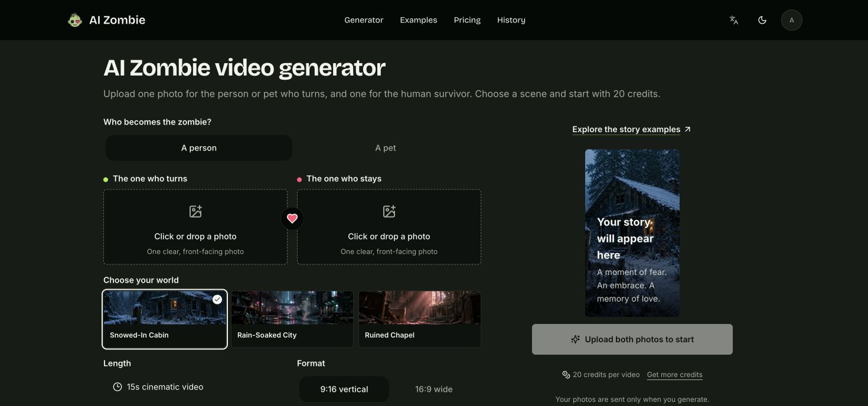Click 'The one who turns' photo drop zone
This screenshot has height=406, width=868.
[x=195, y=227]
